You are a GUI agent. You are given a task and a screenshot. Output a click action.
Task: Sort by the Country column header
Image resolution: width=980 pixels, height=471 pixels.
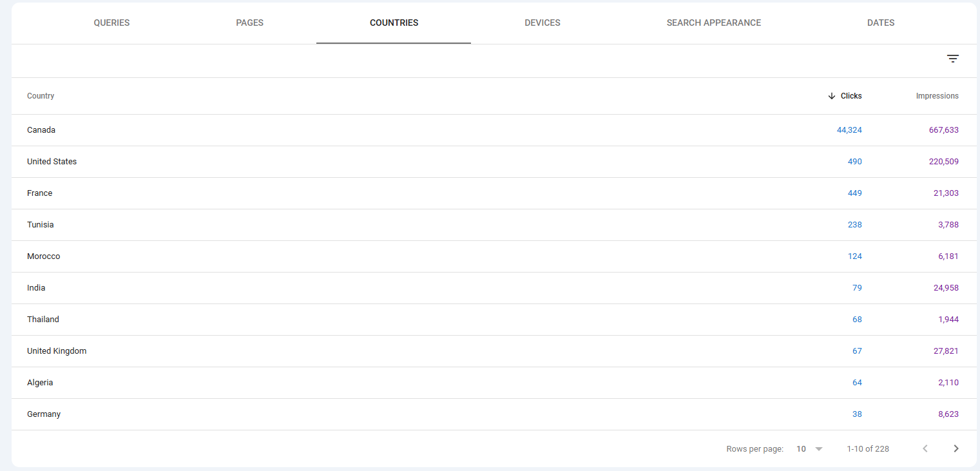[x=41, y=96]
